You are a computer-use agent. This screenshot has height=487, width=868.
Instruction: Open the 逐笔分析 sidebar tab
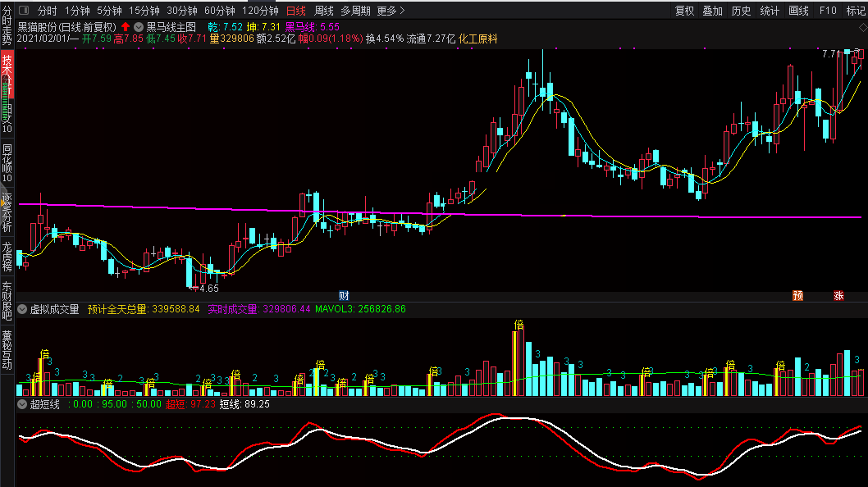tap(7, 212)
